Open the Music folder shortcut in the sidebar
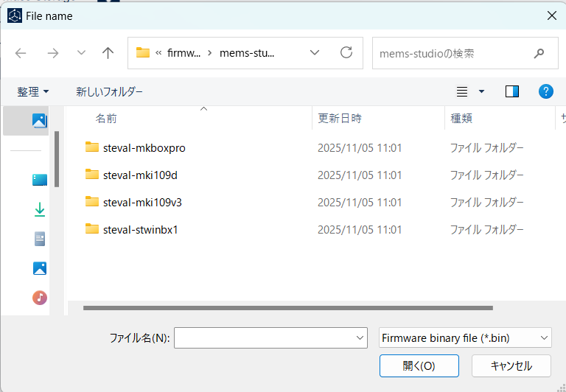The width and height of the screenshot is (566, 392). [x=40, y=298]
